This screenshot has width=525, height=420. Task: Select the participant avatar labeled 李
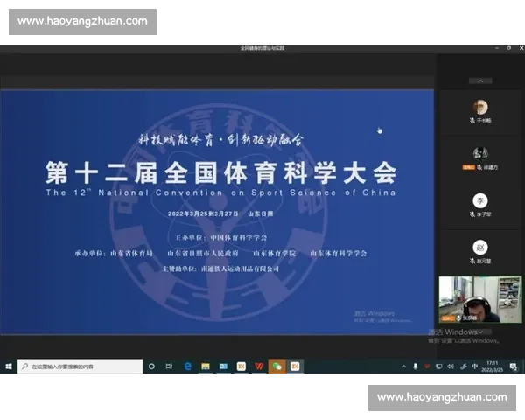pos(480,200)
